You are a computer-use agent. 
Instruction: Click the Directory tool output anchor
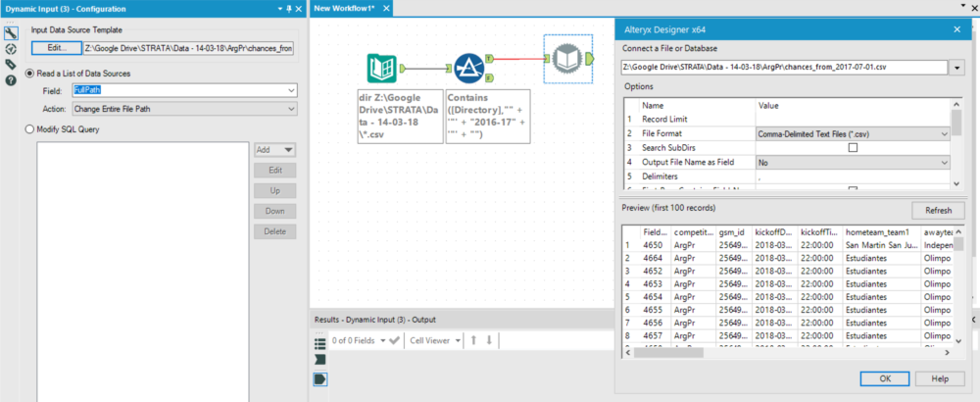point(403,69)
